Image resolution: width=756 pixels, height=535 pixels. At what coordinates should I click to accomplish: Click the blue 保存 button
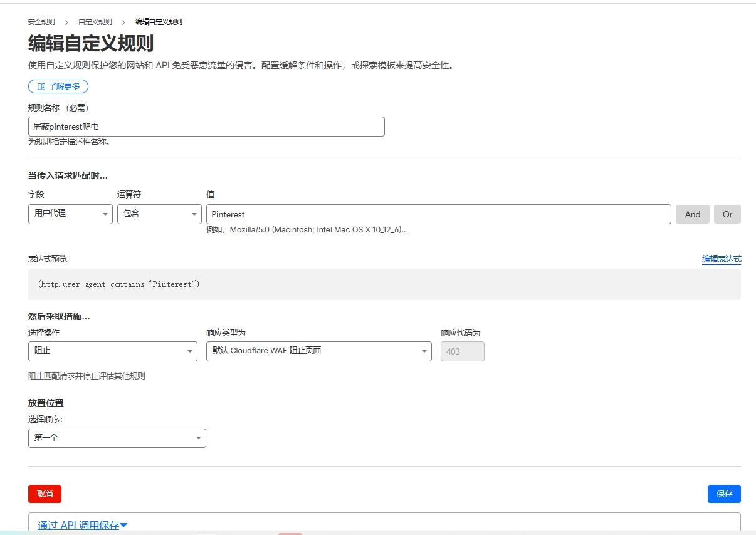724,494
